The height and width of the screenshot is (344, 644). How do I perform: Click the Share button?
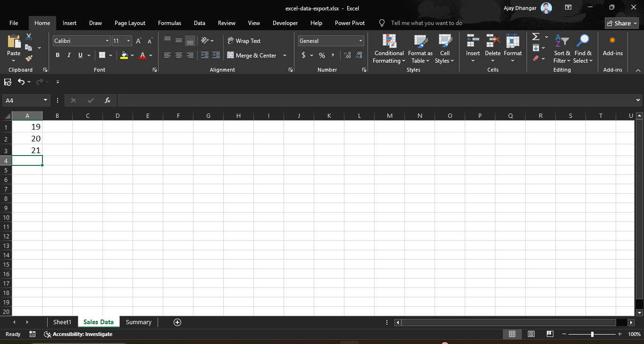(622, 23)
